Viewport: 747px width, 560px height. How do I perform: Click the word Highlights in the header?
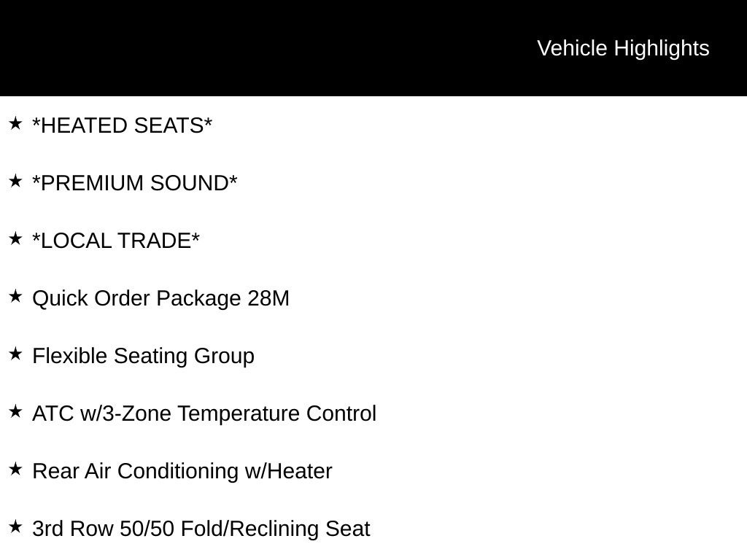(662, 48)
